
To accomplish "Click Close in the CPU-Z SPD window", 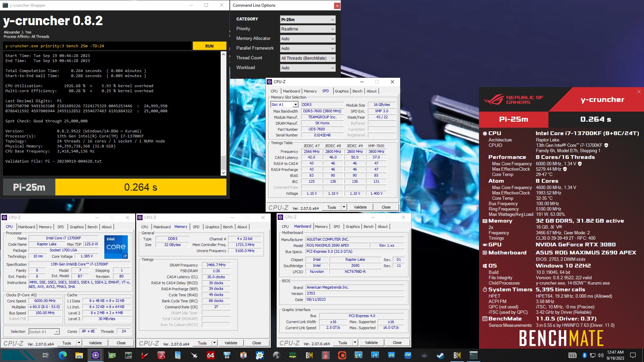I will coord(386,207).
